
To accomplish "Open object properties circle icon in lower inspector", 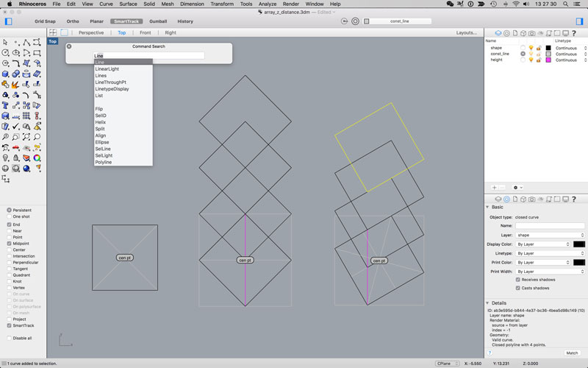I will tap(506, 199).
